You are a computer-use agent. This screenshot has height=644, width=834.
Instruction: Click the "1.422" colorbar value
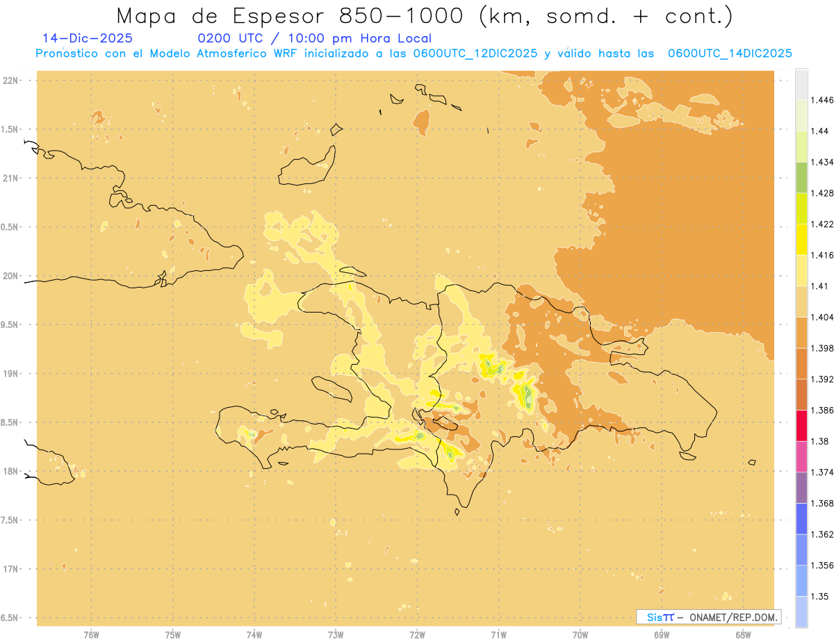(x=821, y=224)
